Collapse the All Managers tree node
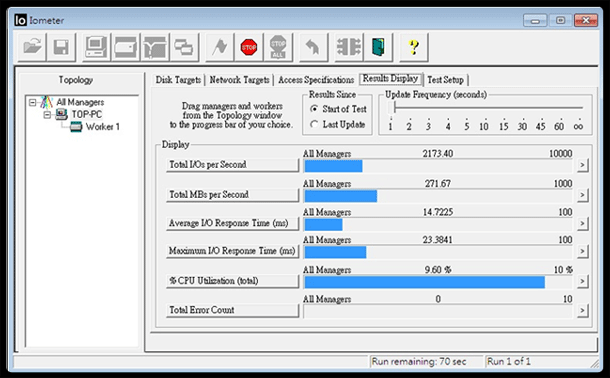 33,102
